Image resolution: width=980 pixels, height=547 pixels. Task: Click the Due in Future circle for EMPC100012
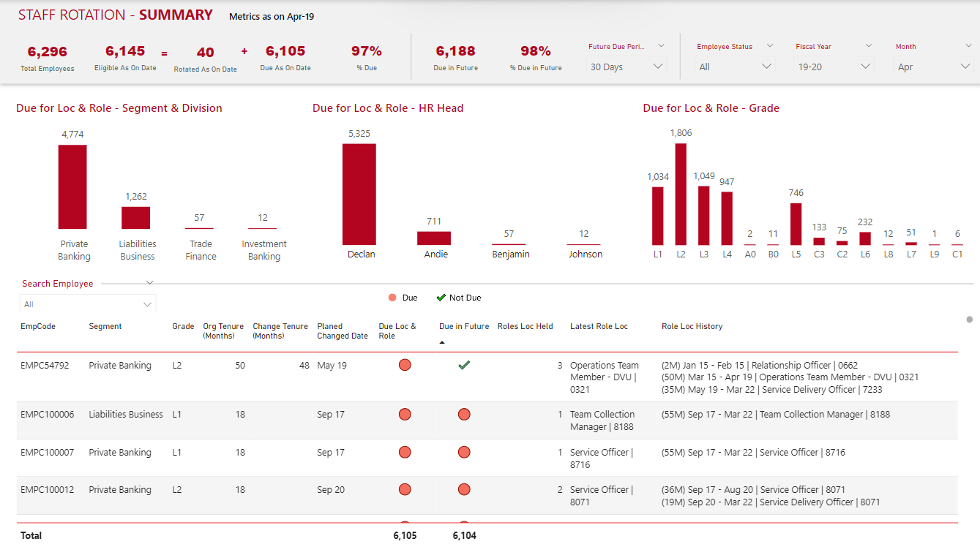point(463,490)
